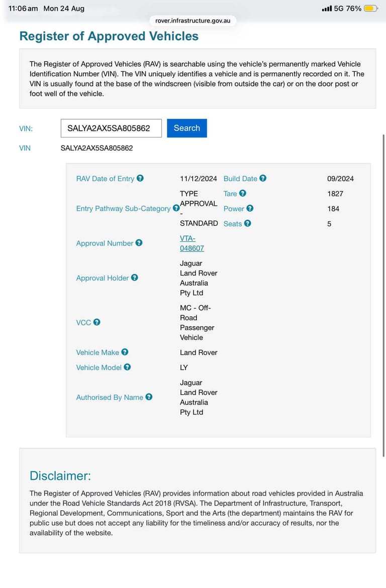Click the Seats label
The height and width of the screenshot is (588, 386).
(233, 223)
